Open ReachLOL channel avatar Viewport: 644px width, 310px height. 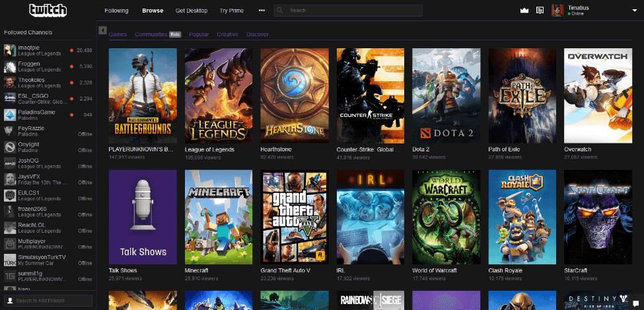click(10, 228)
